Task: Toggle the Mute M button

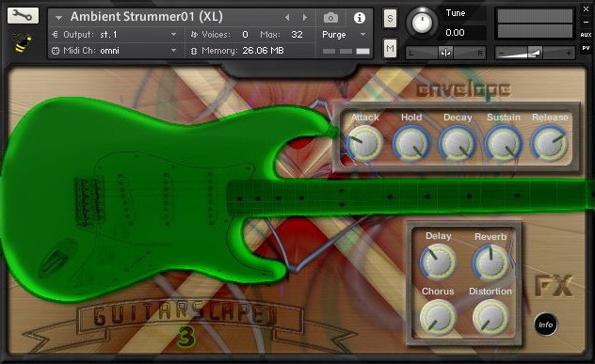Action: [390, 48]
